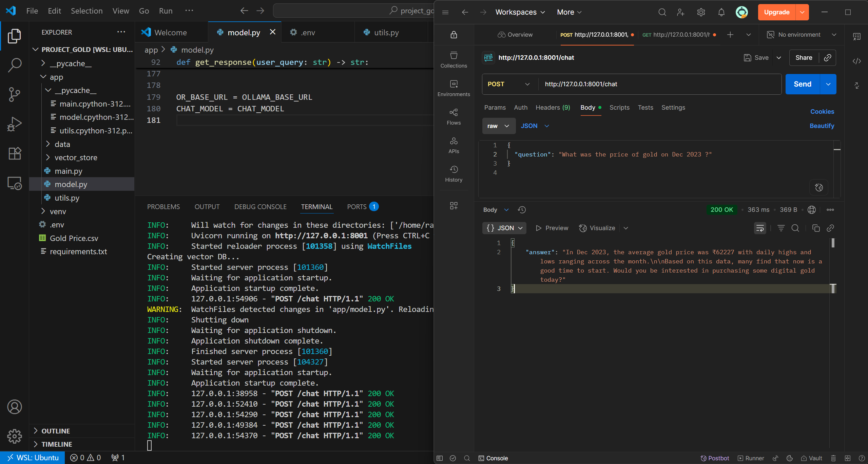Open JSON body format dropdown
This screenshot has height=464, width=868.
coord(535,126)
